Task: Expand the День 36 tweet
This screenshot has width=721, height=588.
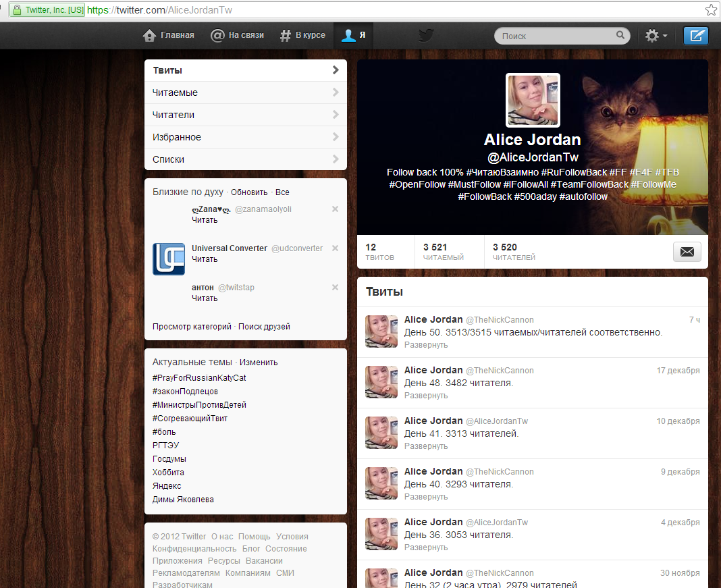Action: [x=426, y=547]
